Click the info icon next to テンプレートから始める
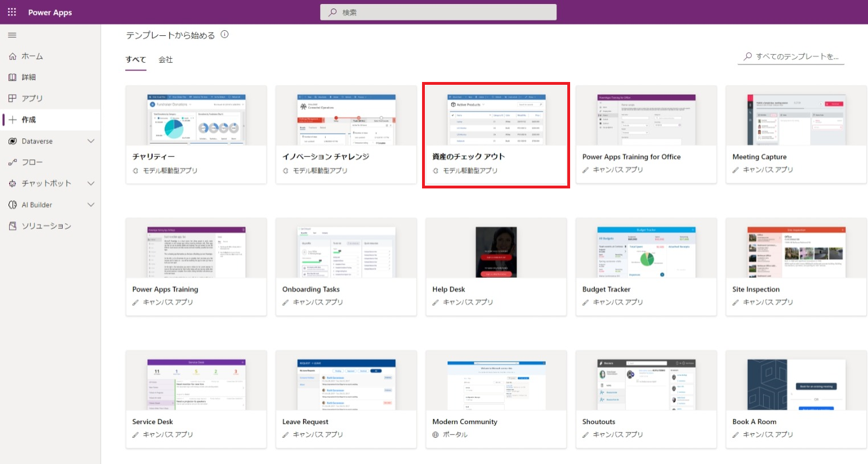This screenshot has width=868, height=464. click(x=224, y=34)
